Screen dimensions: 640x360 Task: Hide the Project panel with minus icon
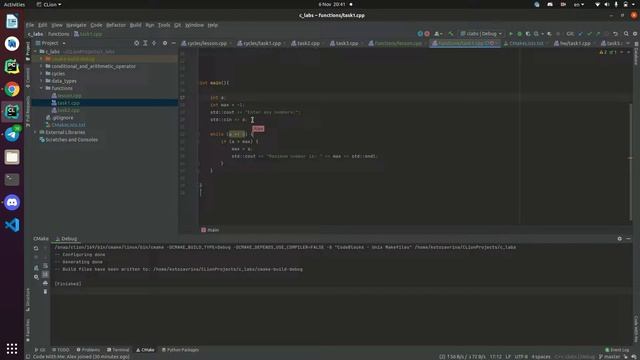pos(173,43)
